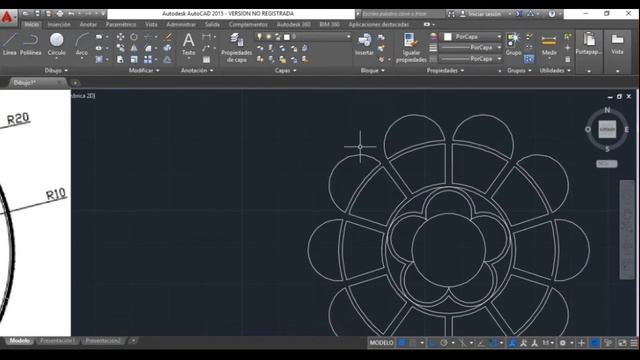
Task: Click the Stretch tool icon in Modificar
Action: point(120,60)
